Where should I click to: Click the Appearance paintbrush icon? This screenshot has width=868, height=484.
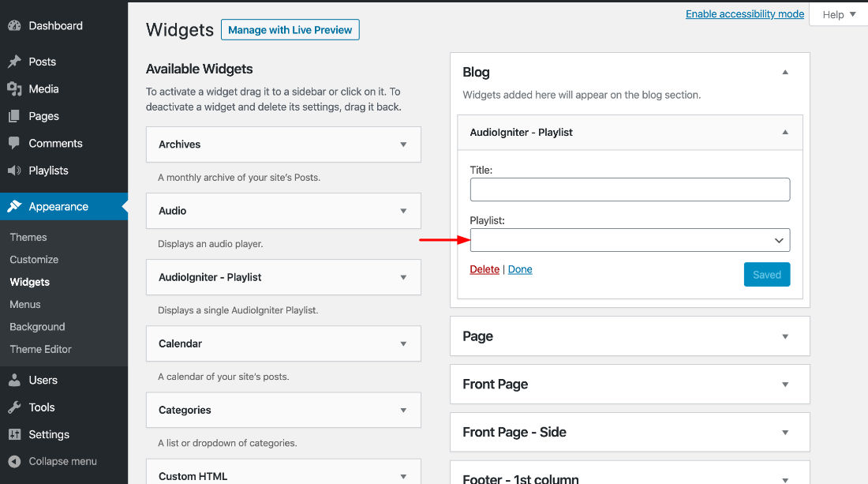click(x=14, y=207)
